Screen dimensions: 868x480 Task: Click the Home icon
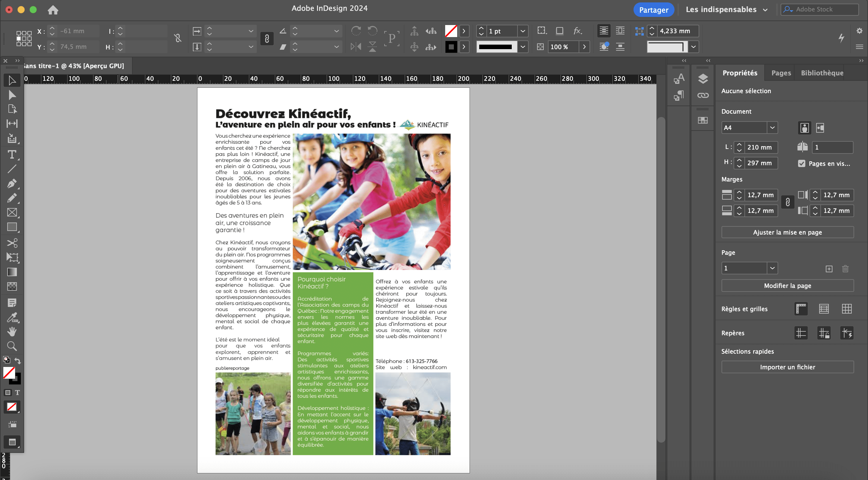pos(53,10)
